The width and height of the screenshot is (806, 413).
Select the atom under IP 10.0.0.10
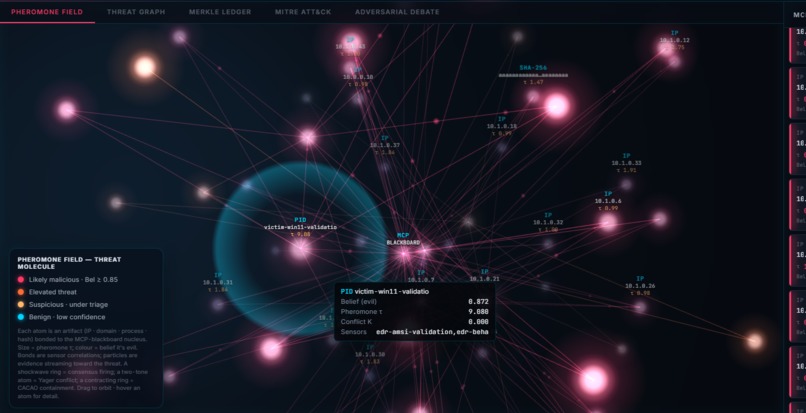358,98
